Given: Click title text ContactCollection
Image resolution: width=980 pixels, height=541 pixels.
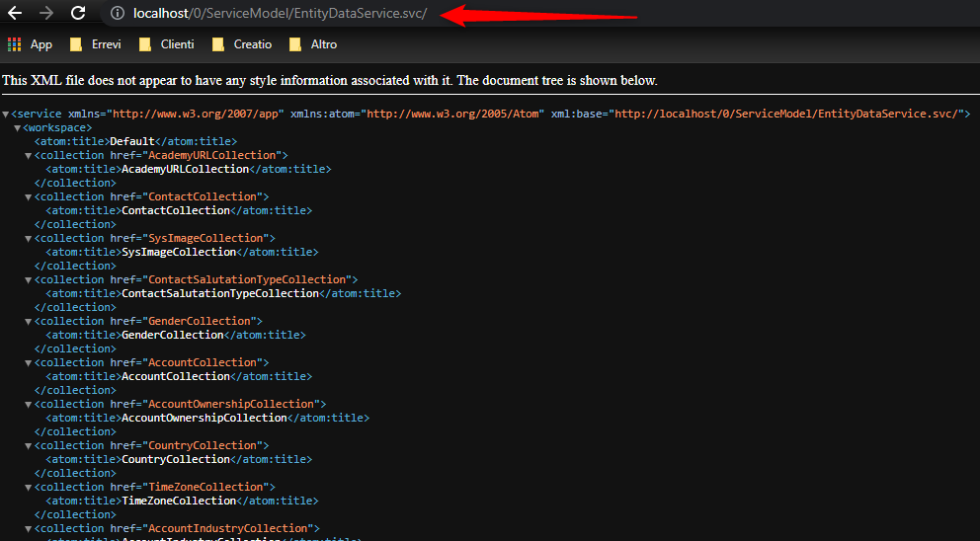Looking at the screenshot, I should (x=176, y=210).
